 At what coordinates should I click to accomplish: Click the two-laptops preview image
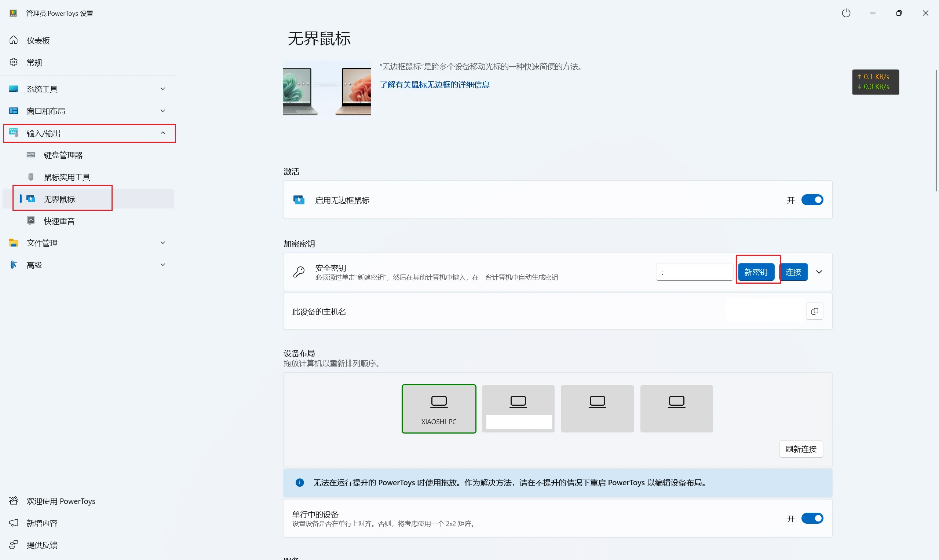pos(326,88)
